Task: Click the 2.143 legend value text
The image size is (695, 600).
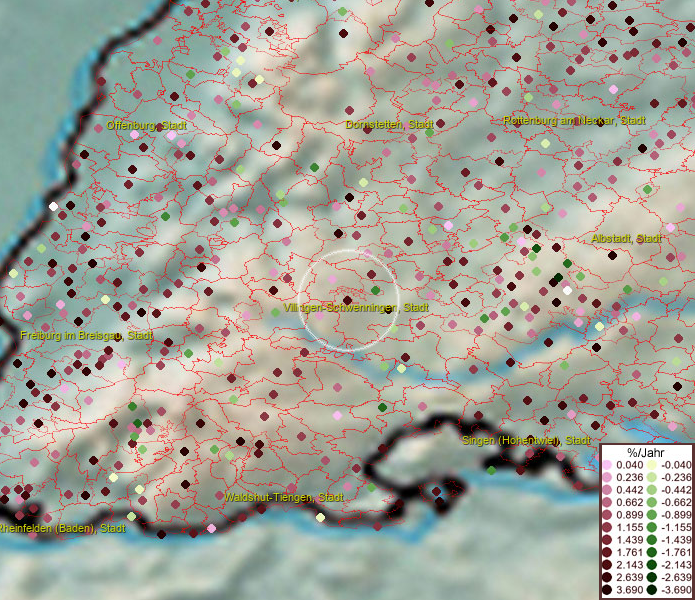Action: point(630,566)
